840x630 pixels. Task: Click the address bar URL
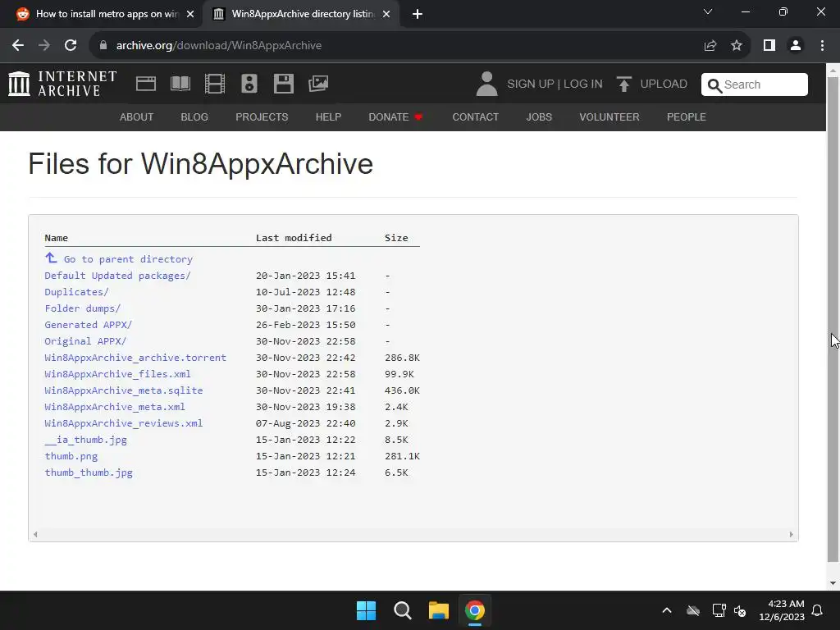pyautogui.click(x=218, y=46)
